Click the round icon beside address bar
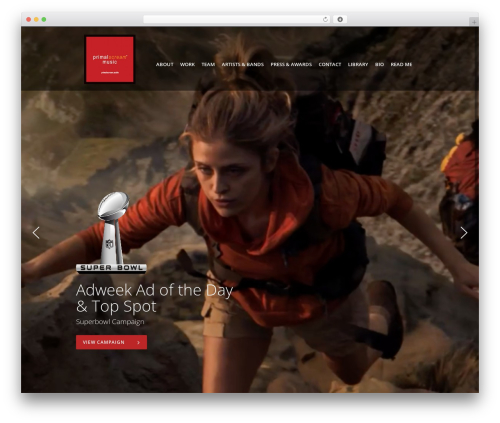The height and width of the screenshot is (423, 500). [340, 19]
